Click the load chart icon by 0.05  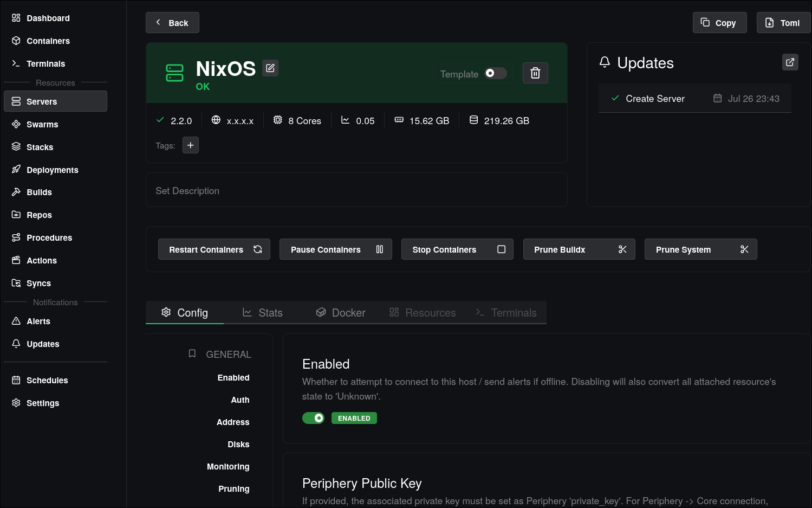[345, 120]
